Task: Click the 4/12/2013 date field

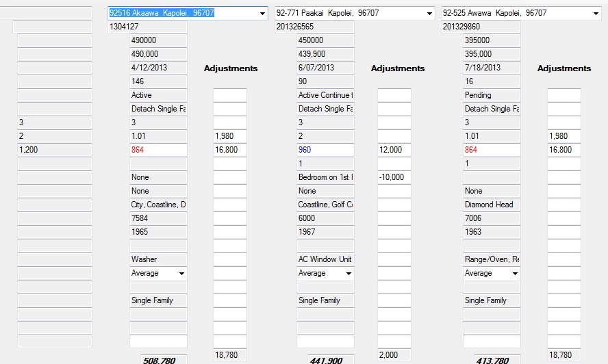Action: click(158, 68)
